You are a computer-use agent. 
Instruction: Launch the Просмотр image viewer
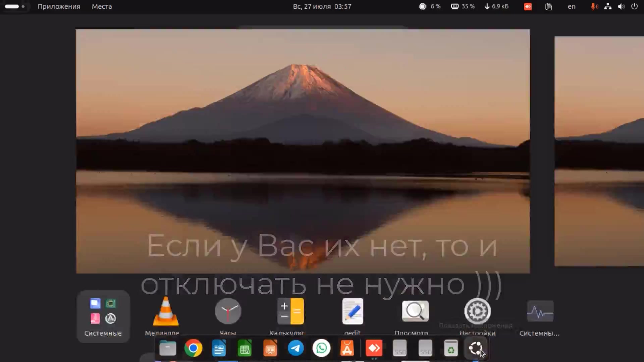point(415,311)
